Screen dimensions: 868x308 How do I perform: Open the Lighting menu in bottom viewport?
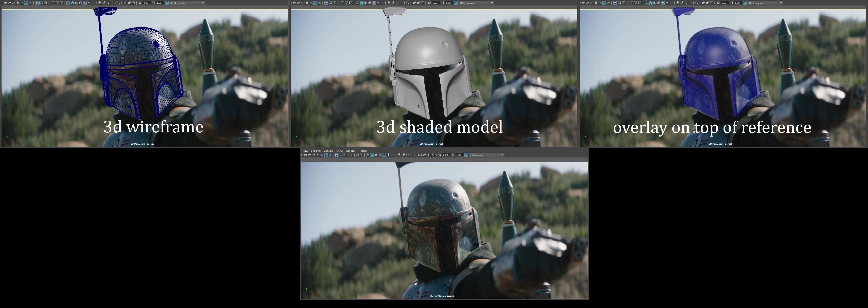[328, 151]
